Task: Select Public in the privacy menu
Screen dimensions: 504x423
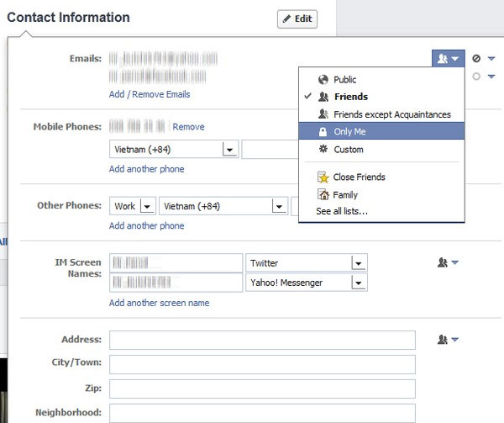Action: pos(381,79)
